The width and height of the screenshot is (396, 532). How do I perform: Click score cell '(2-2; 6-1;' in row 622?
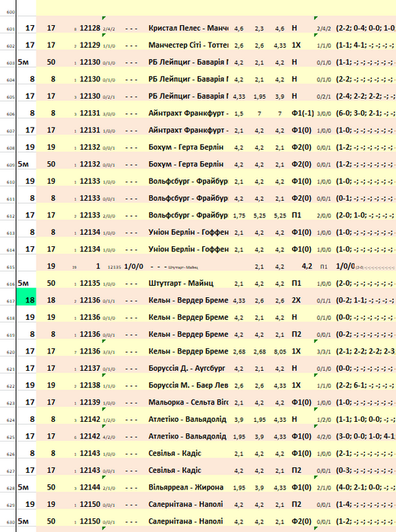(366, 385)
